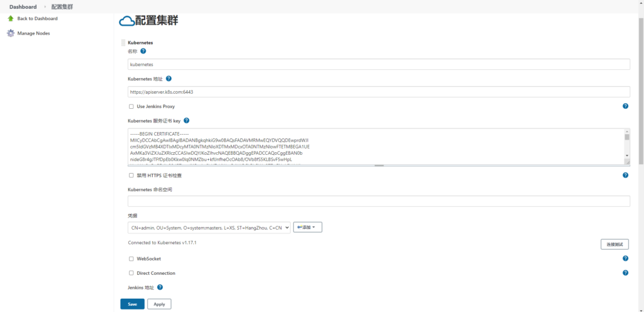The width and height of the screenshot is (644, 312).
Task: Click the 连接测试 button
Action: coord(614,244)
